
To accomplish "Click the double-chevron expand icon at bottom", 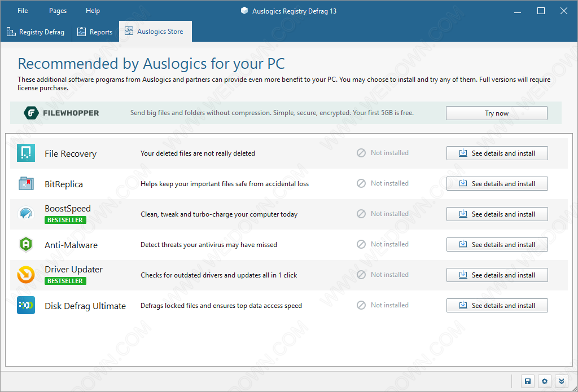I will pyautogui.click(x=562, y=381).
